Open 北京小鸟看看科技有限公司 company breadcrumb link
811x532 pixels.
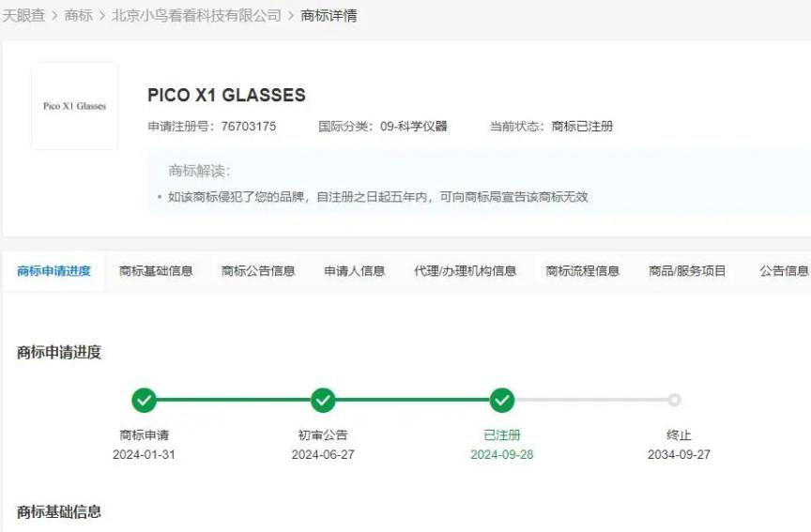point(196,16)
